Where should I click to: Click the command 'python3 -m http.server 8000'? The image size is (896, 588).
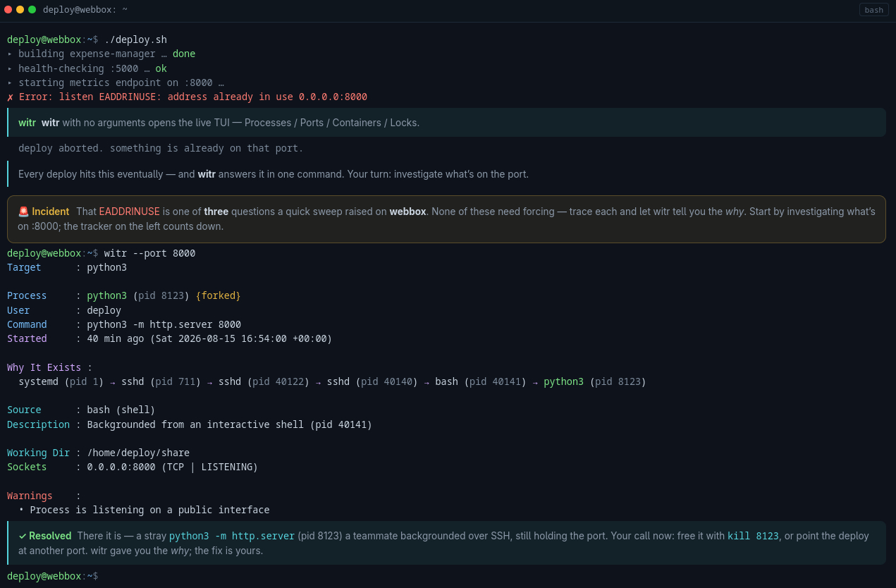tap(164, 324)
